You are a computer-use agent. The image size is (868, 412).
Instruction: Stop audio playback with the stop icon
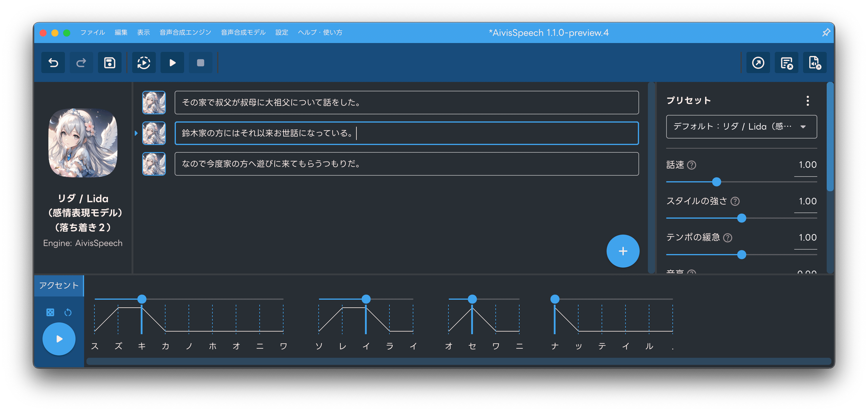(x=200, y=62)
